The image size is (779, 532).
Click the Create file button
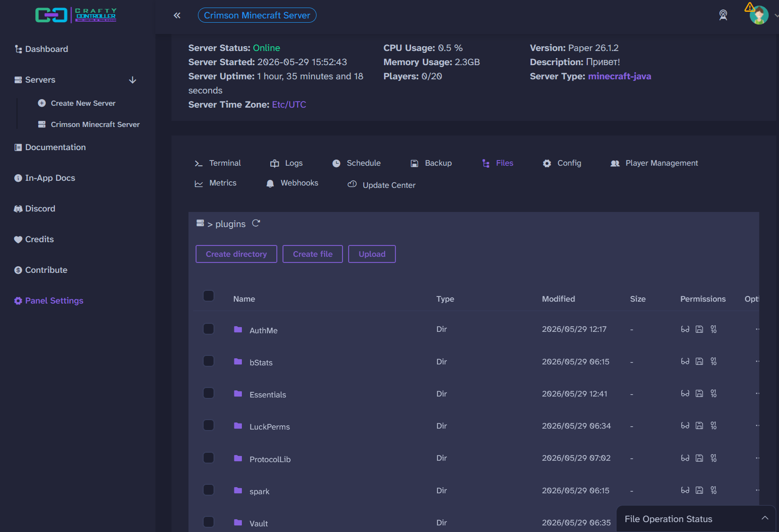point(313,254)
